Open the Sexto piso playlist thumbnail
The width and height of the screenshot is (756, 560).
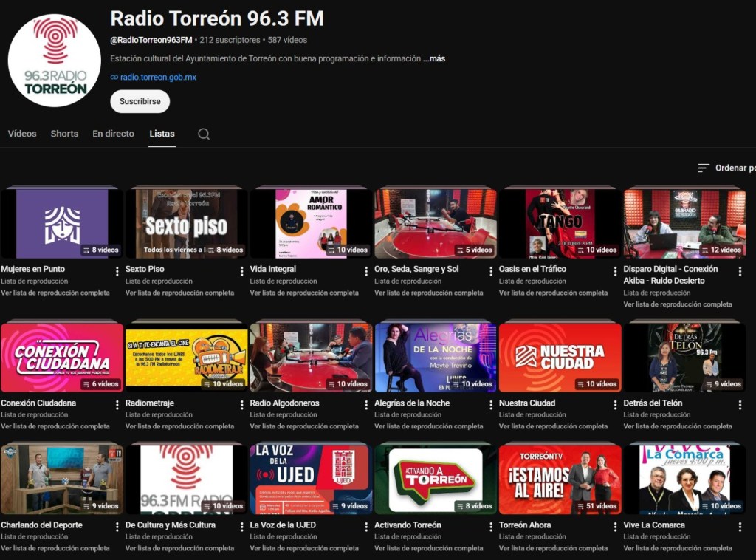[x=186, y=224]
